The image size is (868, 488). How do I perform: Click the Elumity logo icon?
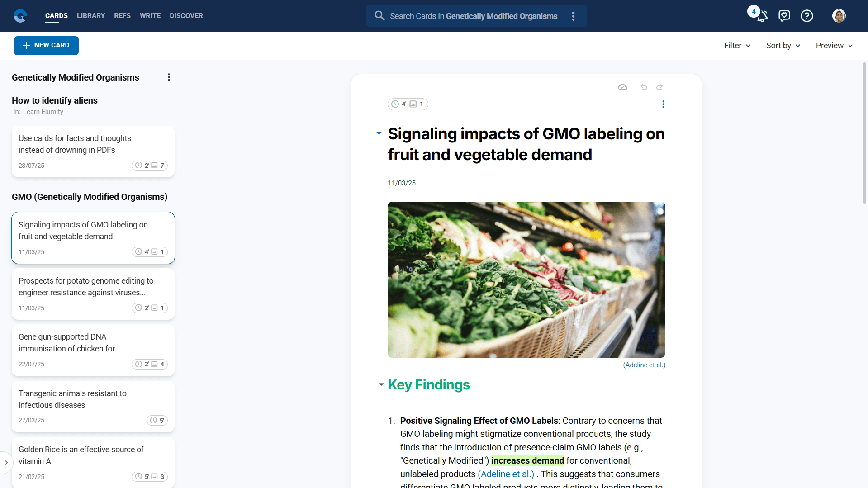click(x=20, y=16)
